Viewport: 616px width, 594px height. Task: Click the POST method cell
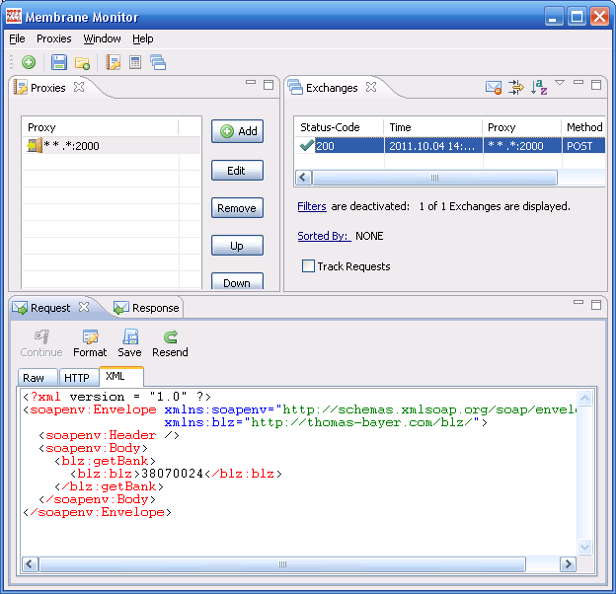tap(584, 146)
